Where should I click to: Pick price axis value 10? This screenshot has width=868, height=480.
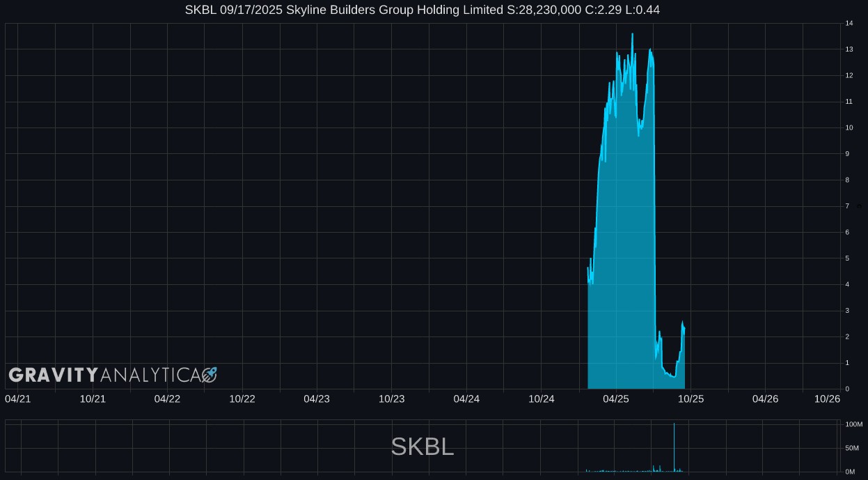point(849,128)
